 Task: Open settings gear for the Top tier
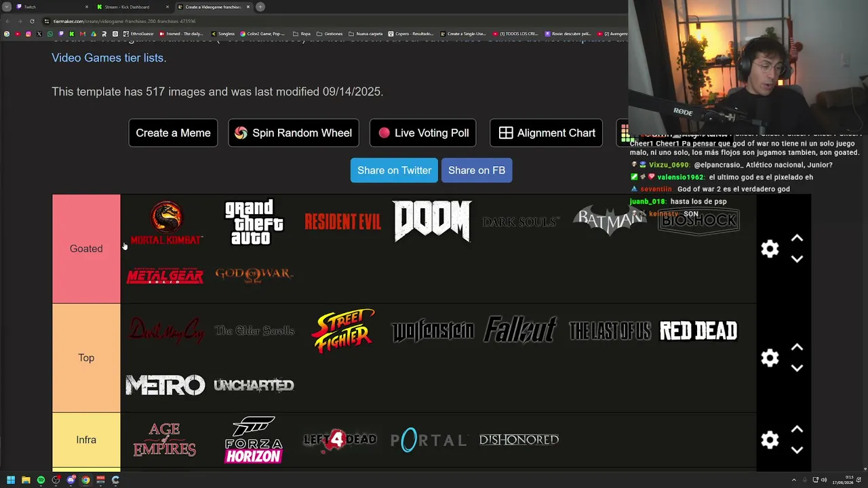[x=770, y=358]
